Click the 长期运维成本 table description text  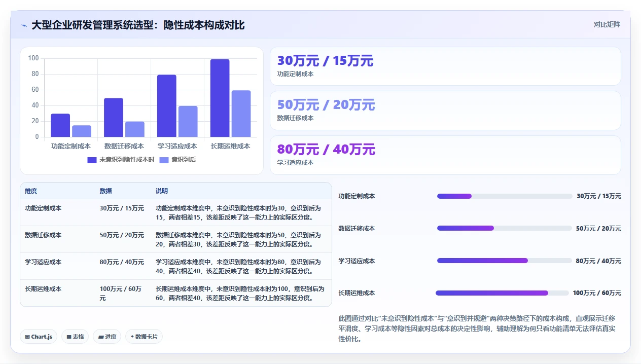click(x=240, y=294)
